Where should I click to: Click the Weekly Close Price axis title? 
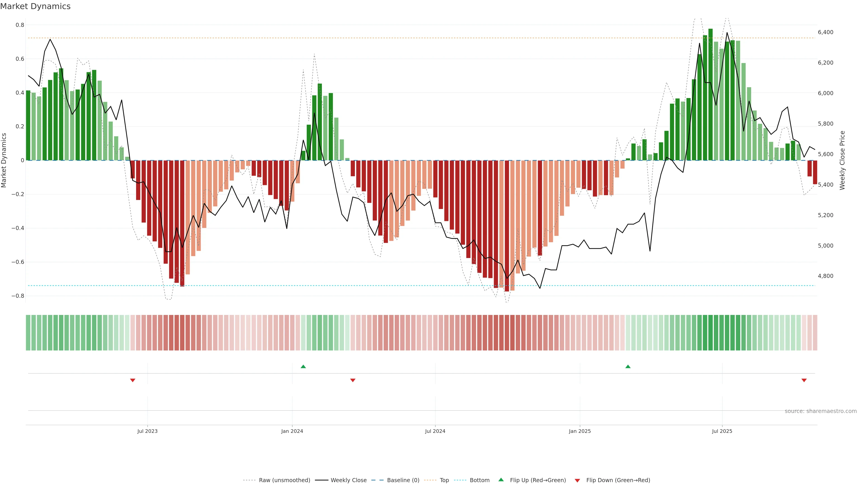842,160
